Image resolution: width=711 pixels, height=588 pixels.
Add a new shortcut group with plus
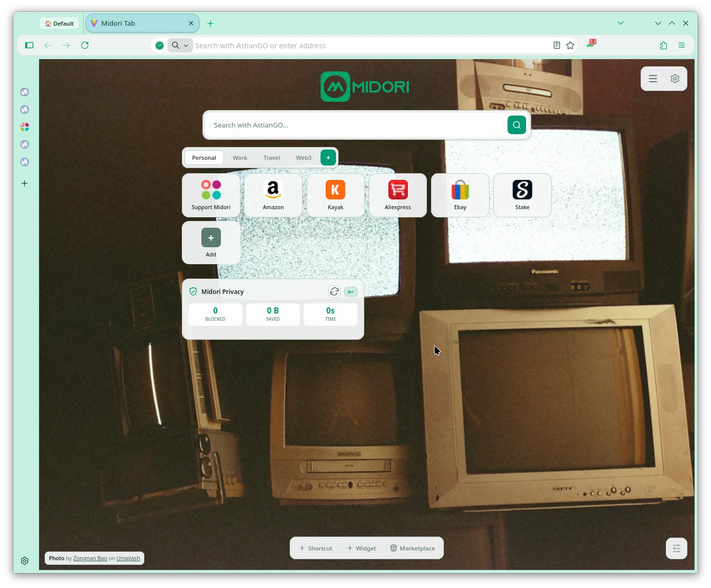[328, 158]
